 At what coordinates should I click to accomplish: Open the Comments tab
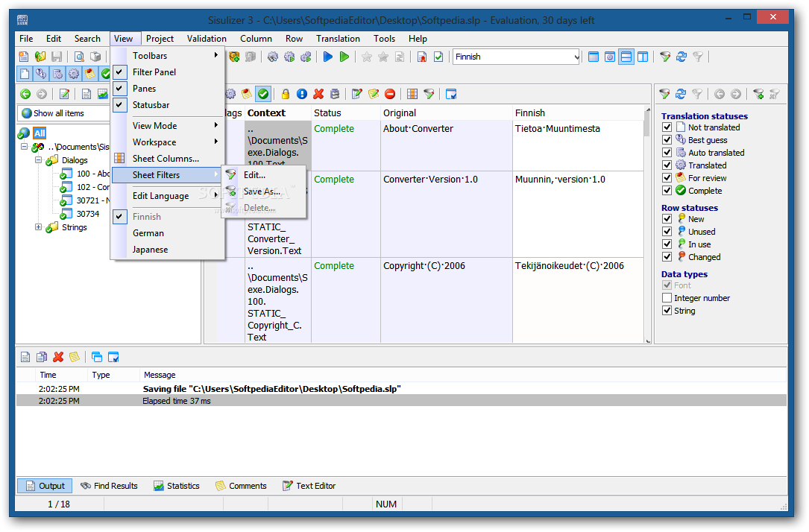coord(241,486)
